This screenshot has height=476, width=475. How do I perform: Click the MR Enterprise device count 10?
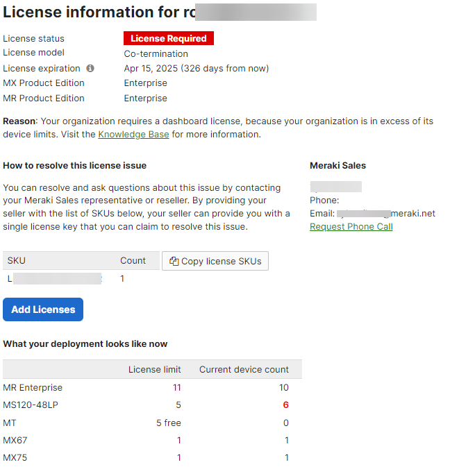284,387
